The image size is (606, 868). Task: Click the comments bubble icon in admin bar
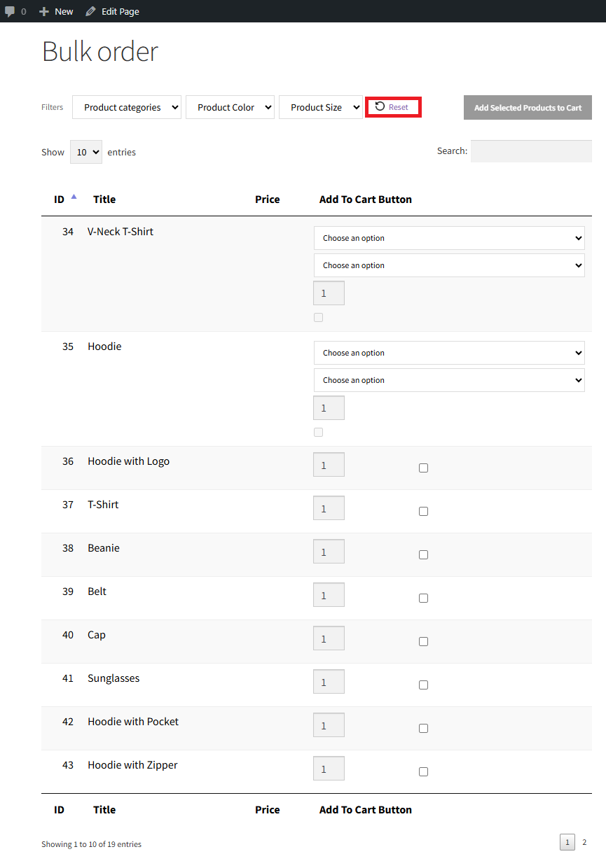(10, 11)
